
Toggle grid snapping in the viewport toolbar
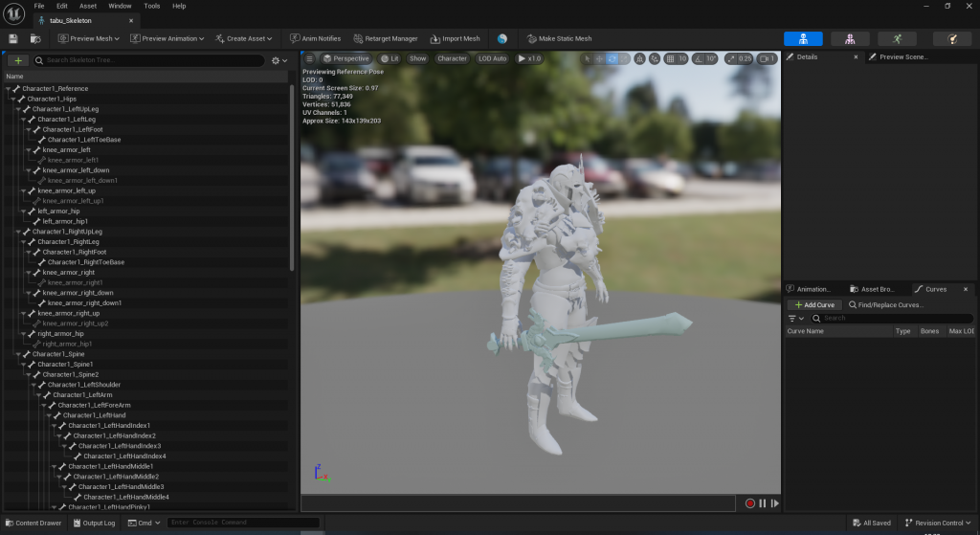click(667, 58)
